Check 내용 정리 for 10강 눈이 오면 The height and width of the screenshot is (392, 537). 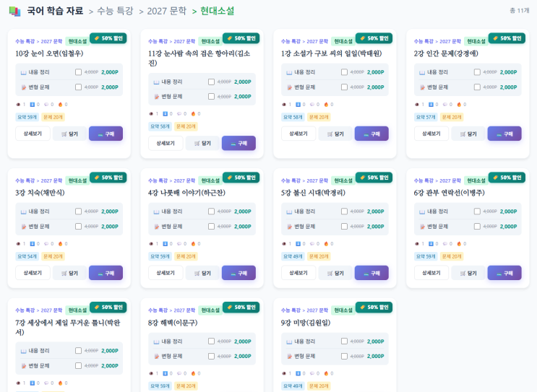[x=78, y=72]
